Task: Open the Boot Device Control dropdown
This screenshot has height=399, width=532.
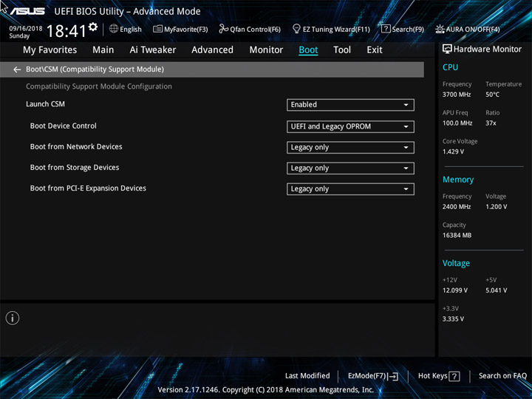Action: [x=350, y=126]
